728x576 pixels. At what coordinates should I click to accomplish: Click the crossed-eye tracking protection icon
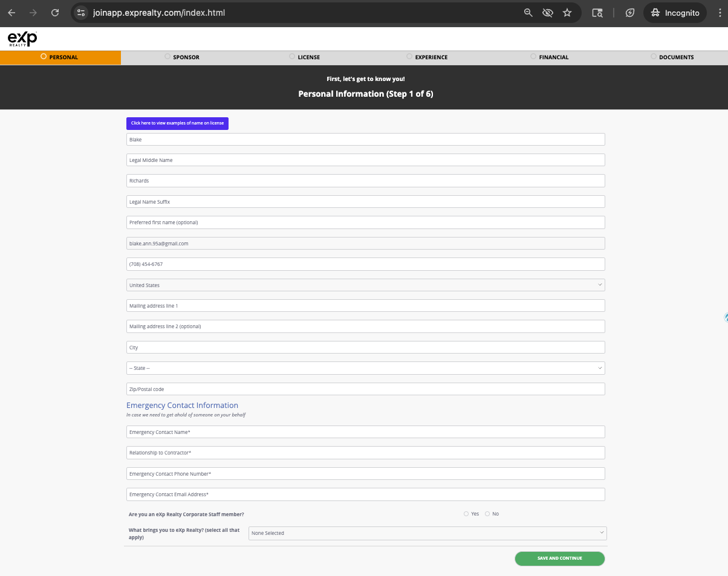point(548,13)
